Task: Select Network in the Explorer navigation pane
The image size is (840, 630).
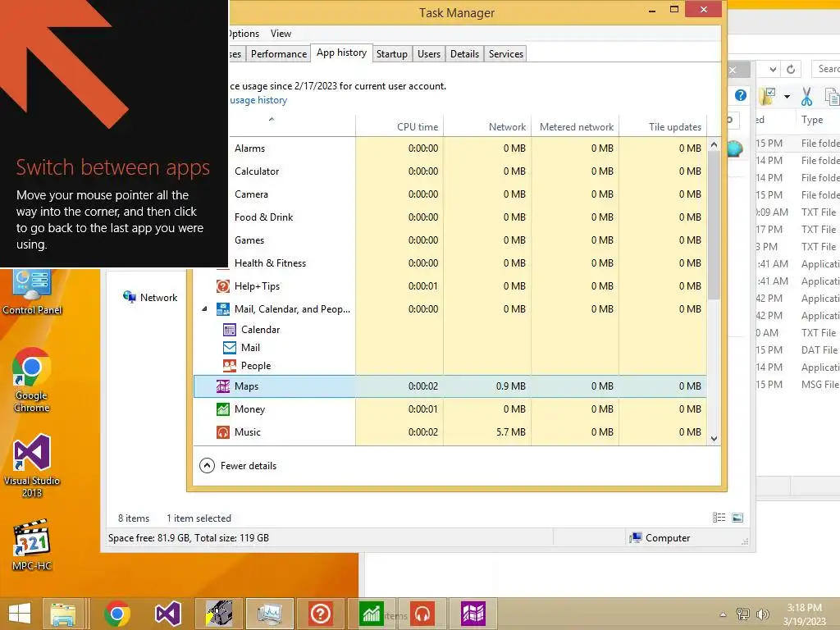Action: [151, 297]
